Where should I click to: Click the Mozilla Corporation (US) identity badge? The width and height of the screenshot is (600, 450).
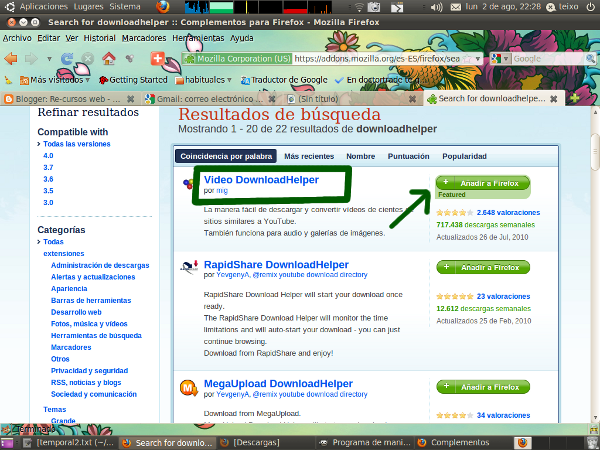(237, 59)
